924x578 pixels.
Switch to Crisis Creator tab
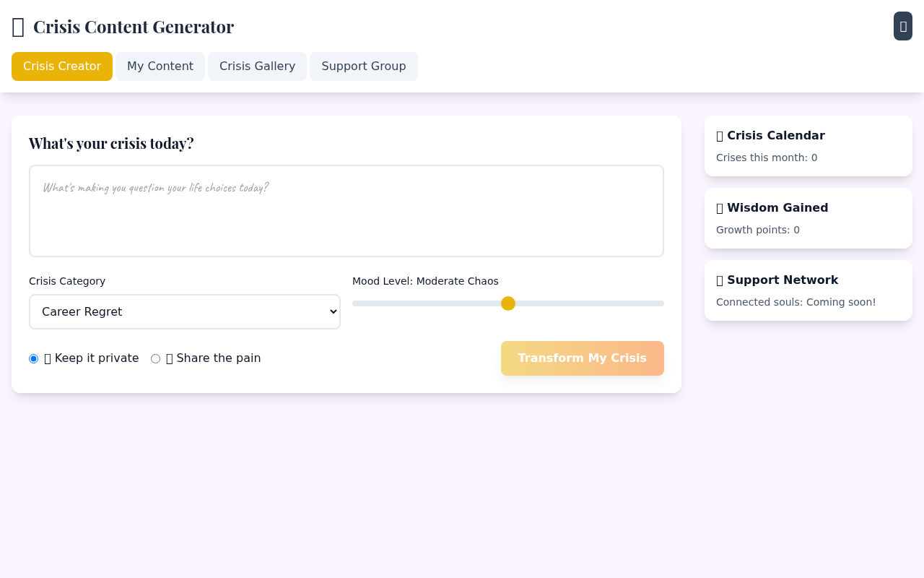[62, 66]
